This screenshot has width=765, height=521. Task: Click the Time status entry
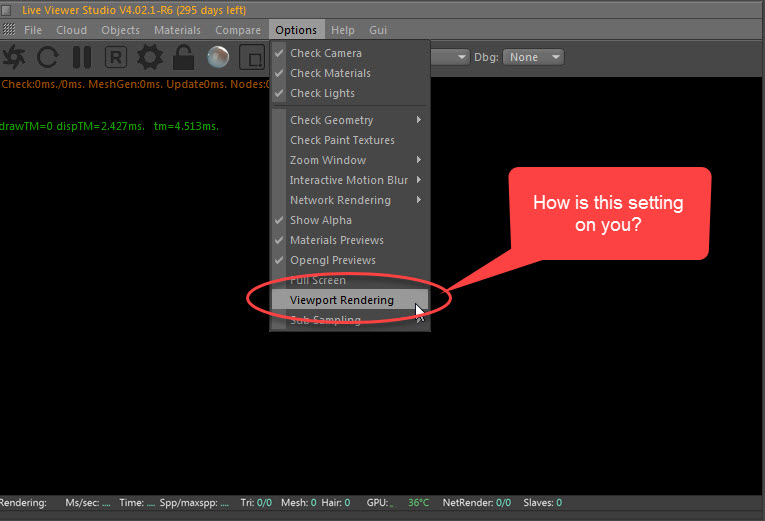click(x=137, y=502)
